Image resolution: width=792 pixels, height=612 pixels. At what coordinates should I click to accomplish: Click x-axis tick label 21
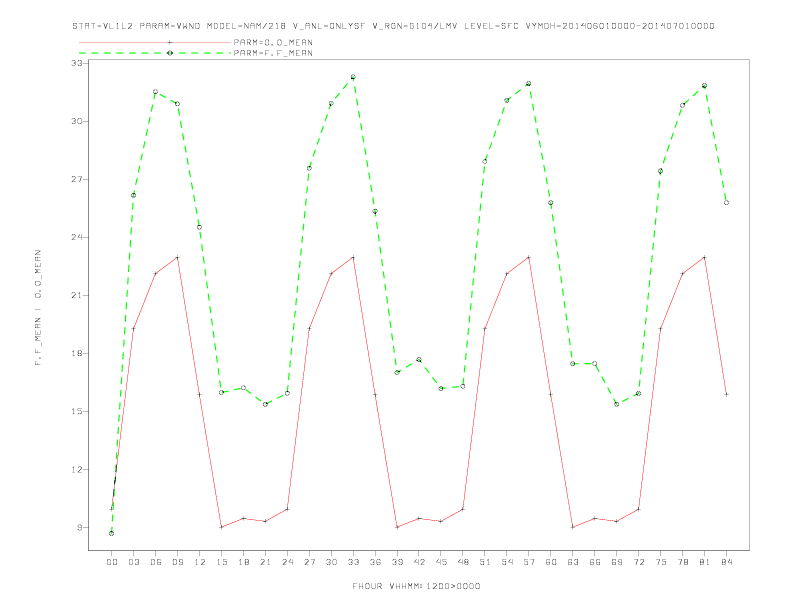(265, 562)
